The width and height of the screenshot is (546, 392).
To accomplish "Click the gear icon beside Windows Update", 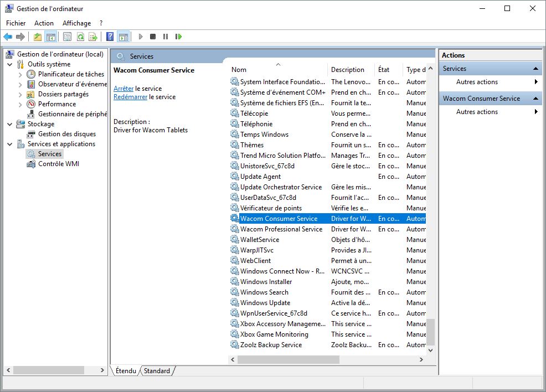I will click(x=234, y=302).
